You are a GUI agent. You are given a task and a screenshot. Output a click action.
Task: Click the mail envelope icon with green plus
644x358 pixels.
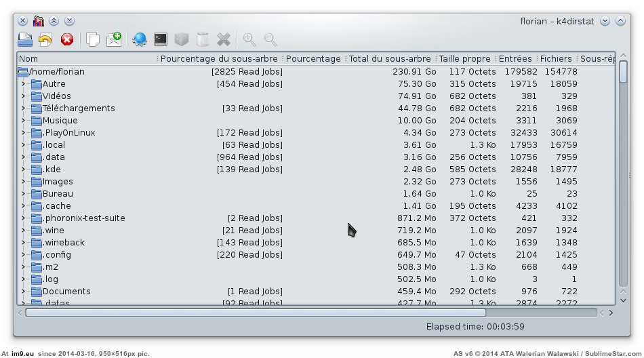(x=114, y=39)
